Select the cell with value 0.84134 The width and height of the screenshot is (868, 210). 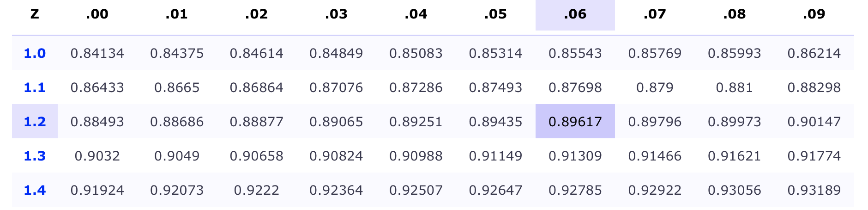(x=97, y=53)
